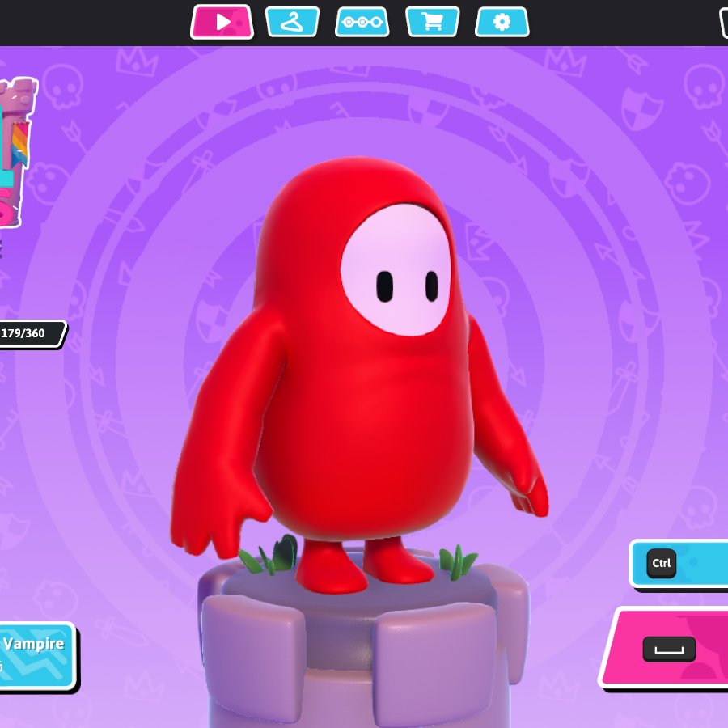Viewport: 728px width, 728px height.
Task: Click the pink castle tower season banner
Action: coord(15,154)
